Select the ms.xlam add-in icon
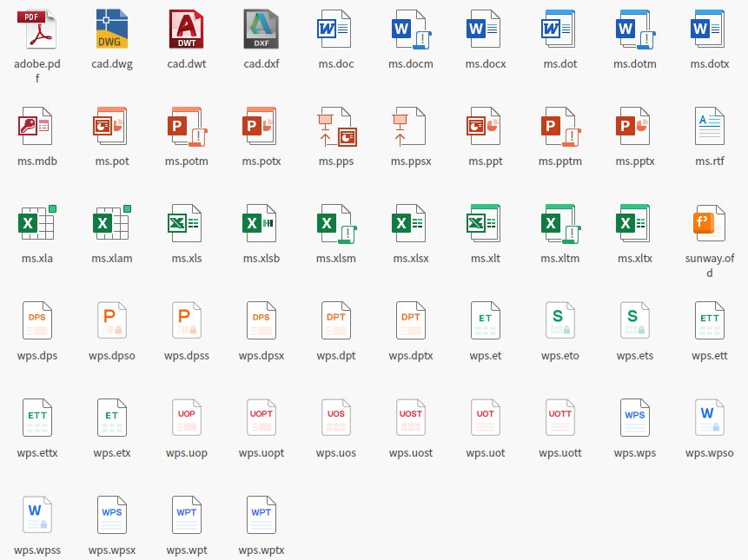The height and width of the screenshot is (560, 748). (x=112, y=224)
